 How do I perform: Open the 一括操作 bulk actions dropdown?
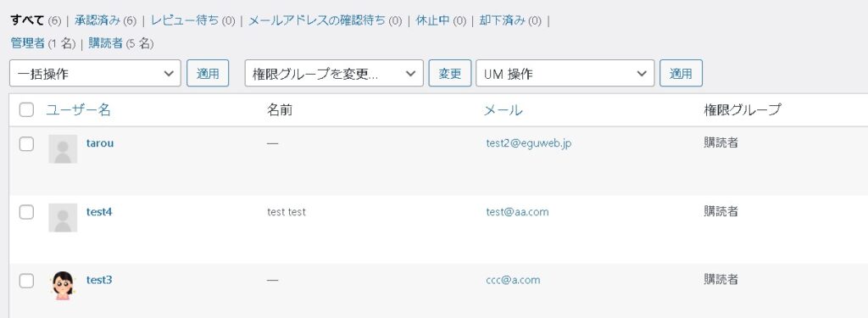95,74
